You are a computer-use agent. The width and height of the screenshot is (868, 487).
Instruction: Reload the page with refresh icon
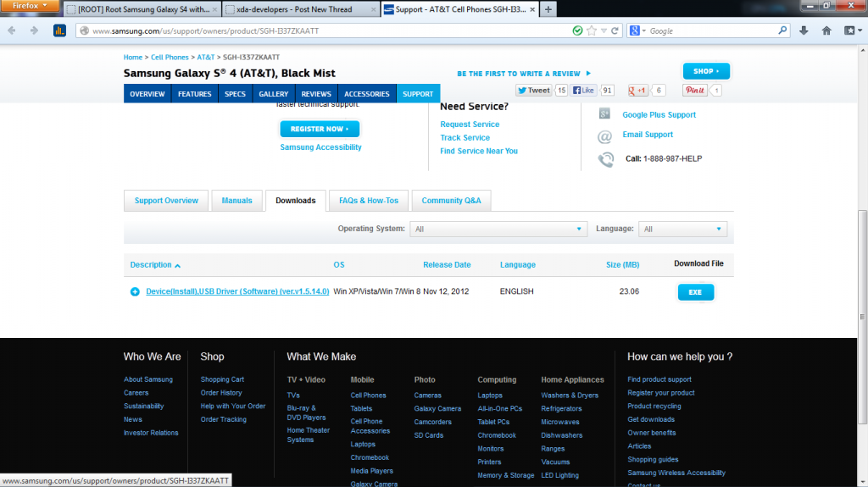tap(615, 30)
